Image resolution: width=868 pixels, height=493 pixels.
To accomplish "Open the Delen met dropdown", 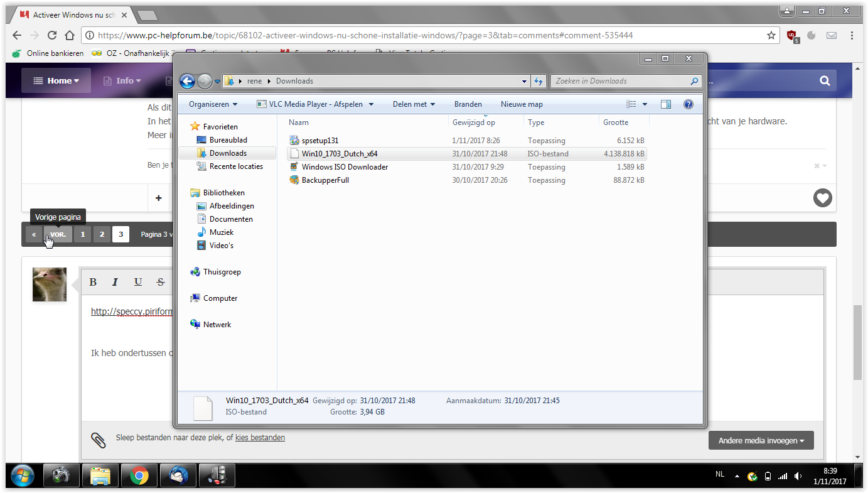I will pyautogui.click(x=414, y=104).
